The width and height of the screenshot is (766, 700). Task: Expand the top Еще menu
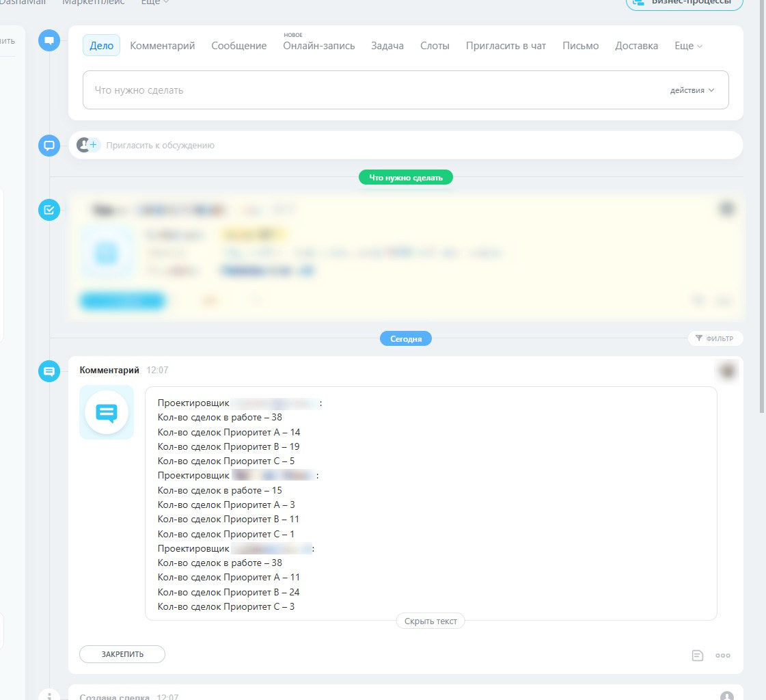tap(155, 3)
